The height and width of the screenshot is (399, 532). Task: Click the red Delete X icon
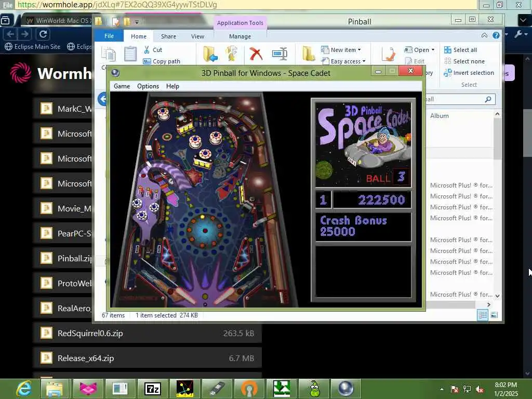tap(256, 54)
